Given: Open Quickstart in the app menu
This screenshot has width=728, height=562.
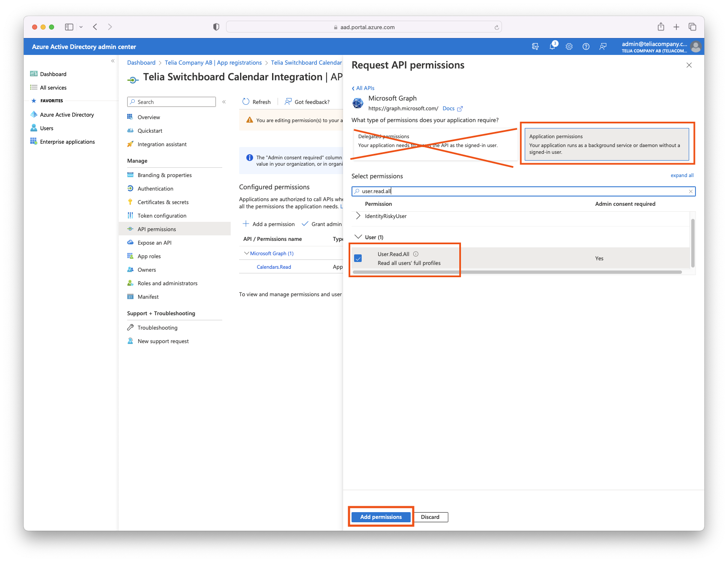Looking at the screenshot, I should [150, 131].
